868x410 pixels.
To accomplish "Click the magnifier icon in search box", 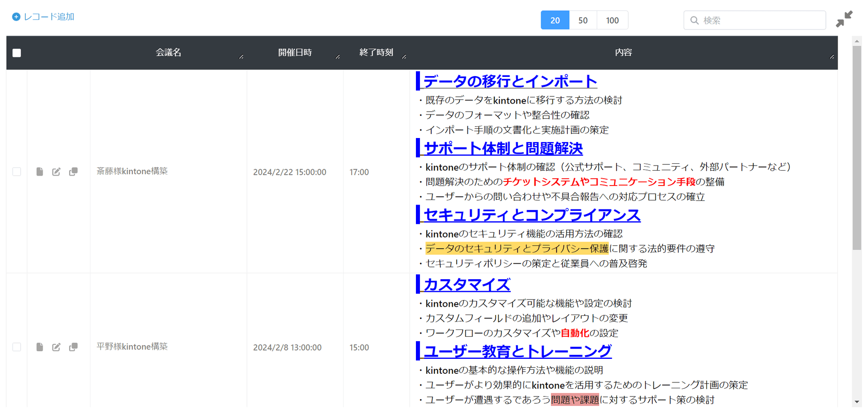I will pos(694,20).
